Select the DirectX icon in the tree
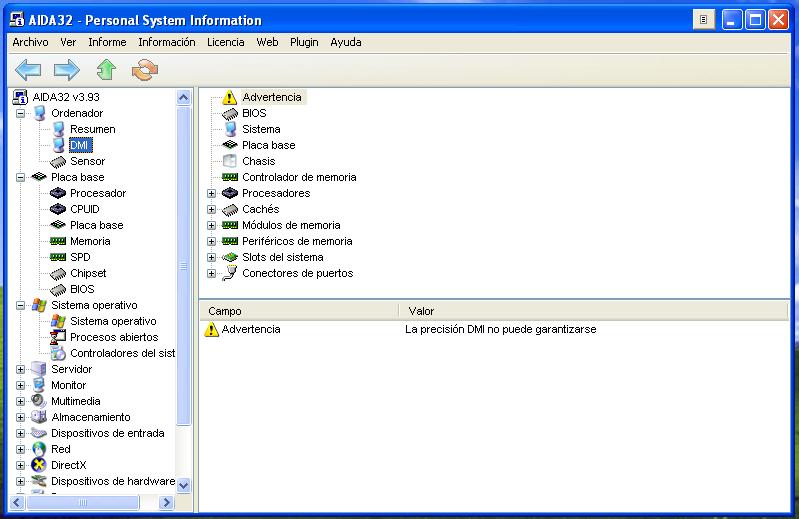 [39, 465]
